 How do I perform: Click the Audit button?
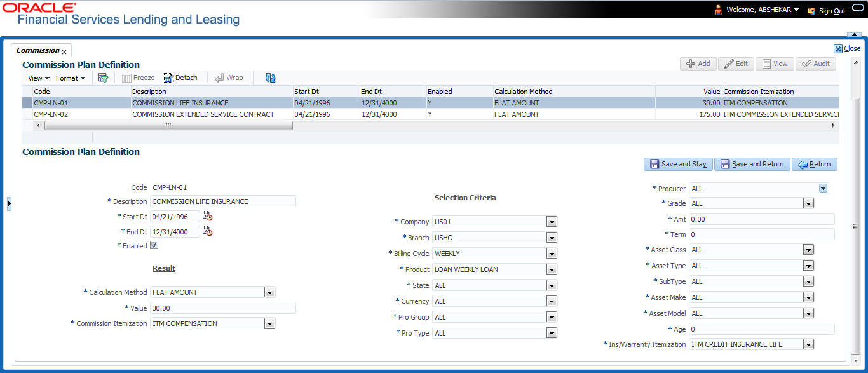coord(816,64)
